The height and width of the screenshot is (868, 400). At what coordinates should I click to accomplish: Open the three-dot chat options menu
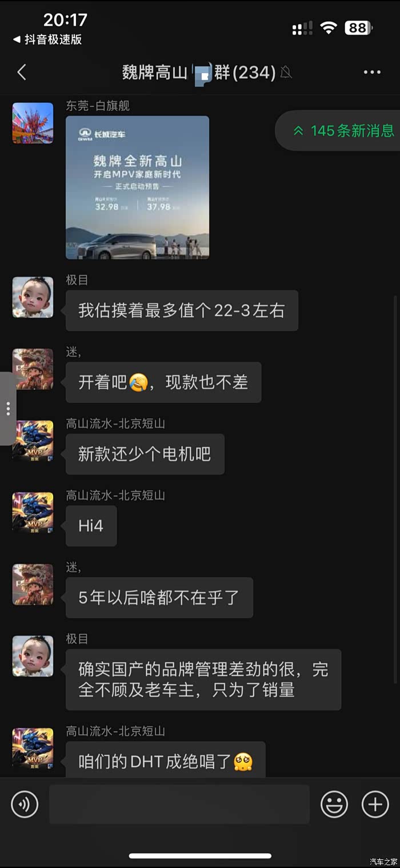372,73
